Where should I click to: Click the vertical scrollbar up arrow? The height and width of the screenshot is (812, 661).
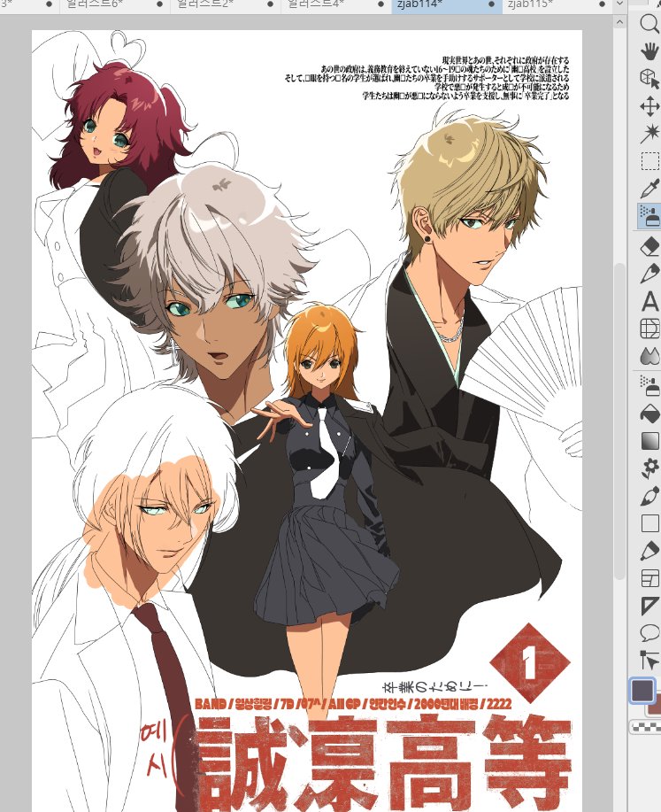click(x=619, y=22)
